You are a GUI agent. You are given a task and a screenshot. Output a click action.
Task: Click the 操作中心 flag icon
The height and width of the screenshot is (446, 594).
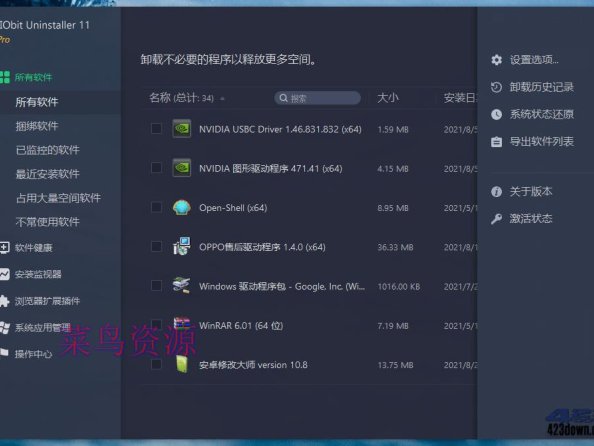click(x=4, y=353)
